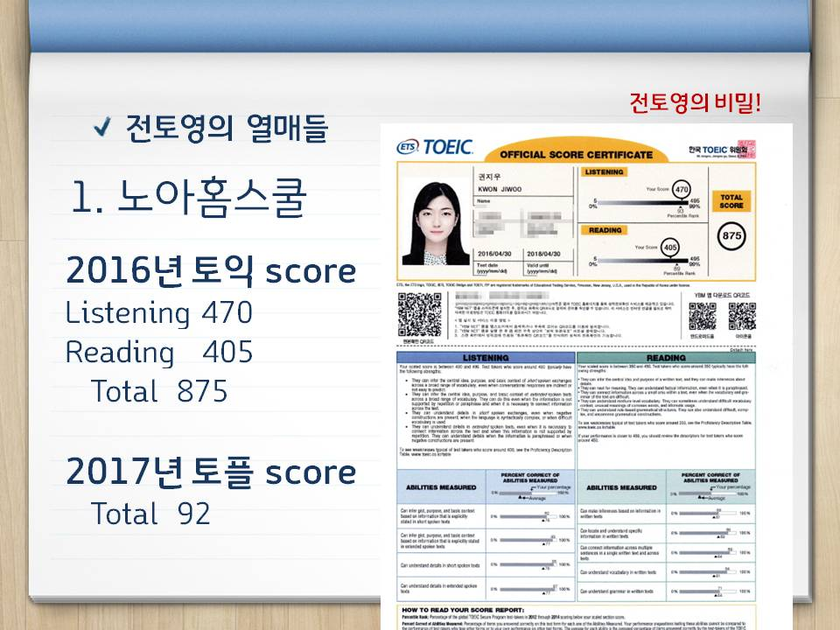Viewport: 840px width, 630px height.
Task: Click the blue LISTENING section header
Action: (x=486, y=358)
